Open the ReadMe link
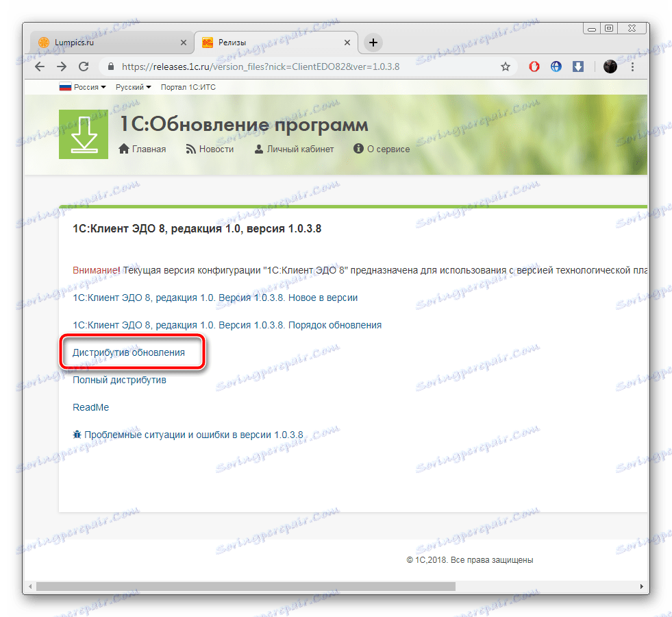The image size is (672, 617). pos(91,407)
